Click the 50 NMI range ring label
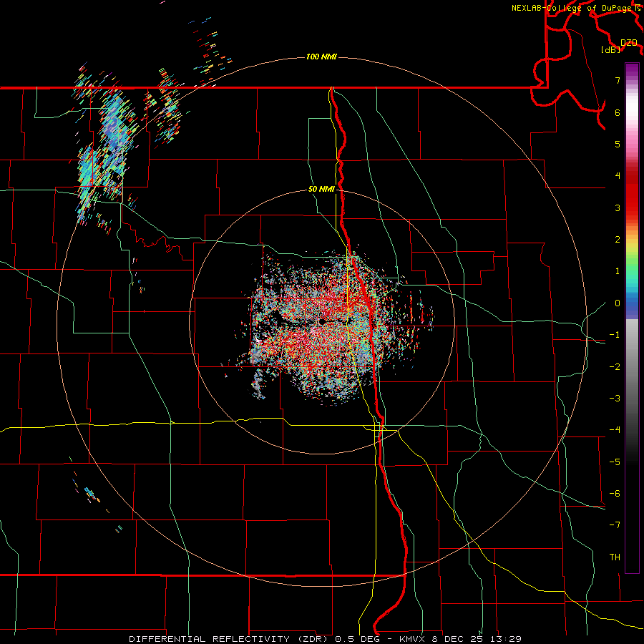The height and width of the screenshot is (644, 644). pyautogui.click(x=321, y=190)
